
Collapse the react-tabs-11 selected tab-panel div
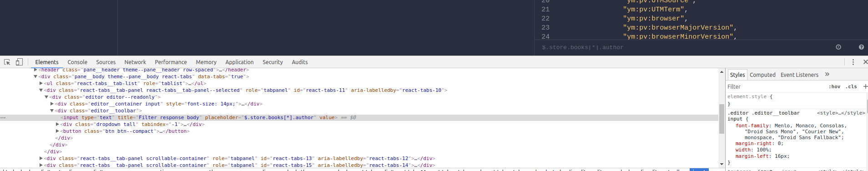coord(41,91)
